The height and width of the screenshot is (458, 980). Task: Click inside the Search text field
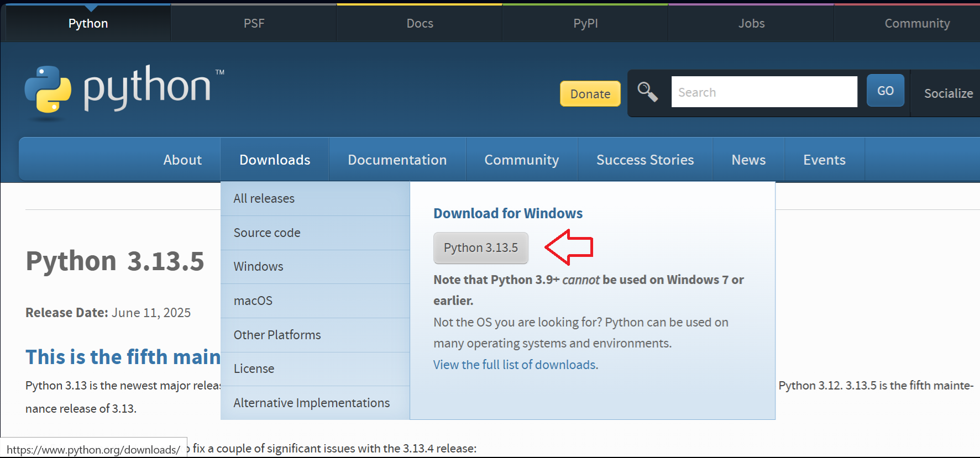click(x=763, y=92)
